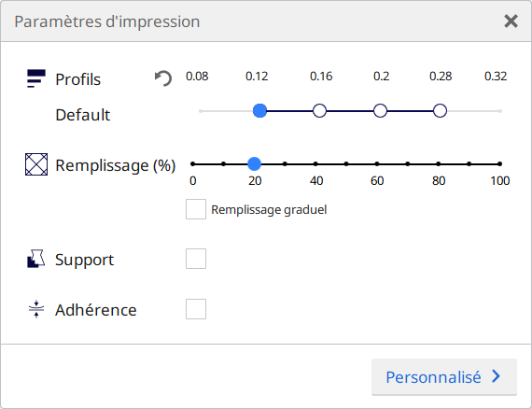Open Personnalisé custom settings
Viewport: 532px width, 409px height.
444,376
